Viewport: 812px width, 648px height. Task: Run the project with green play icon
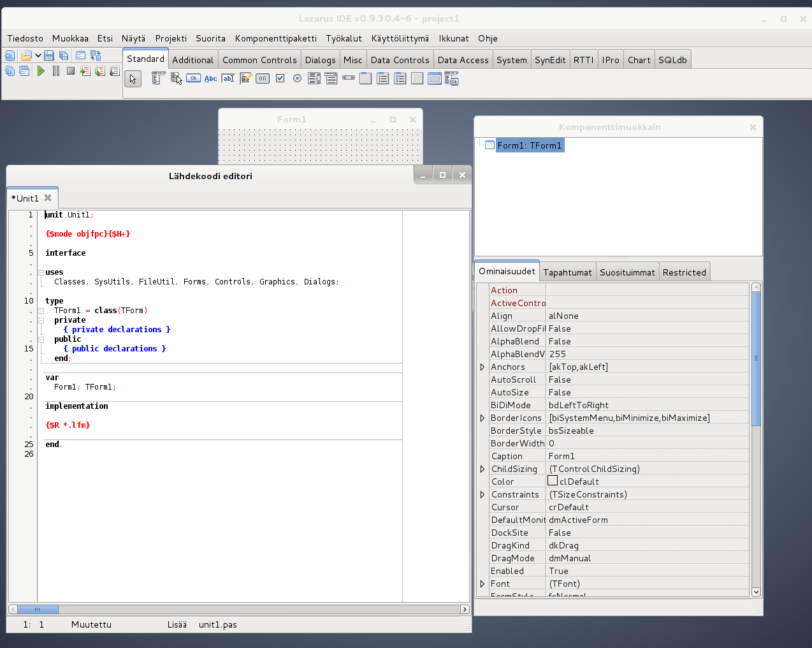click(41, 71)
